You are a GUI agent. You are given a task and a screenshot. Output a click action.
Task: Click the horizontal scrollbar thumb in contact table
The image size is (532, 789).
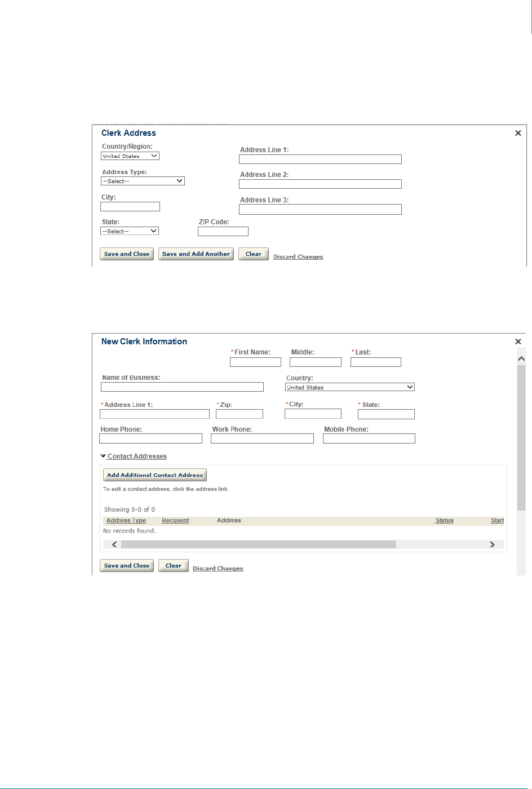click(259, 544)
